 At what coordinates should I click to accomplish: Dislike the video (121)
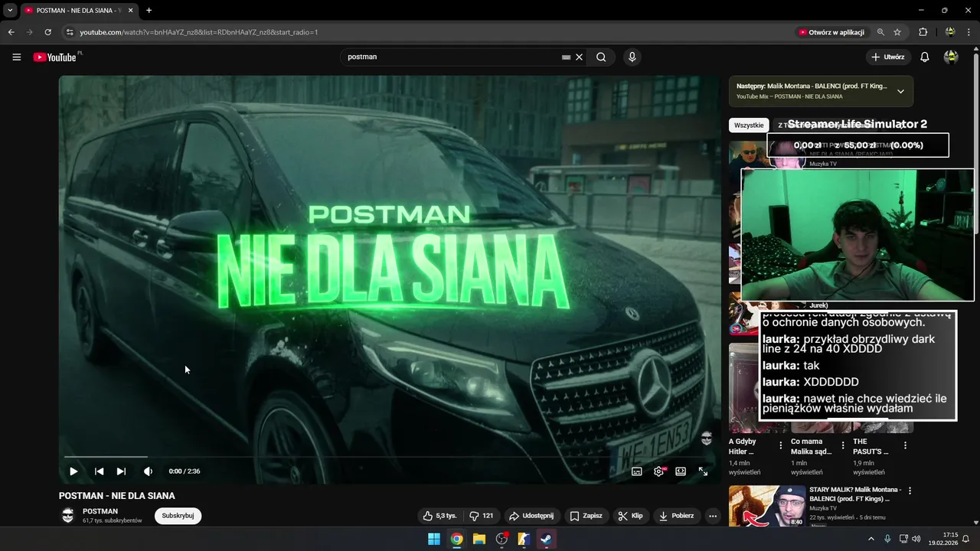482,516
